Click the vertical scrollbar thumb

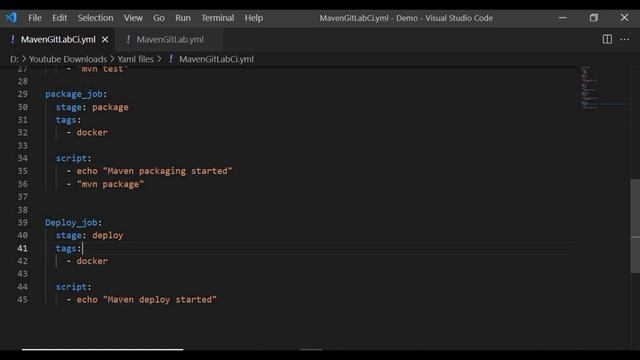(x=635, y=226)
